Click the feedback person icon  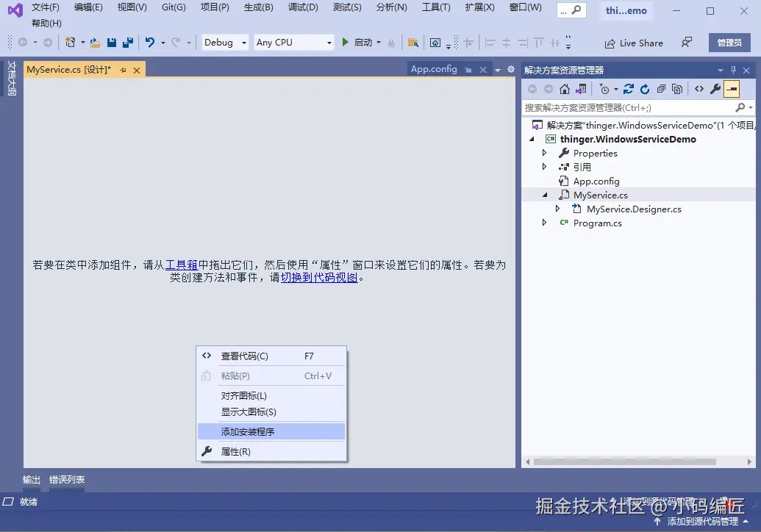(686, 43)
